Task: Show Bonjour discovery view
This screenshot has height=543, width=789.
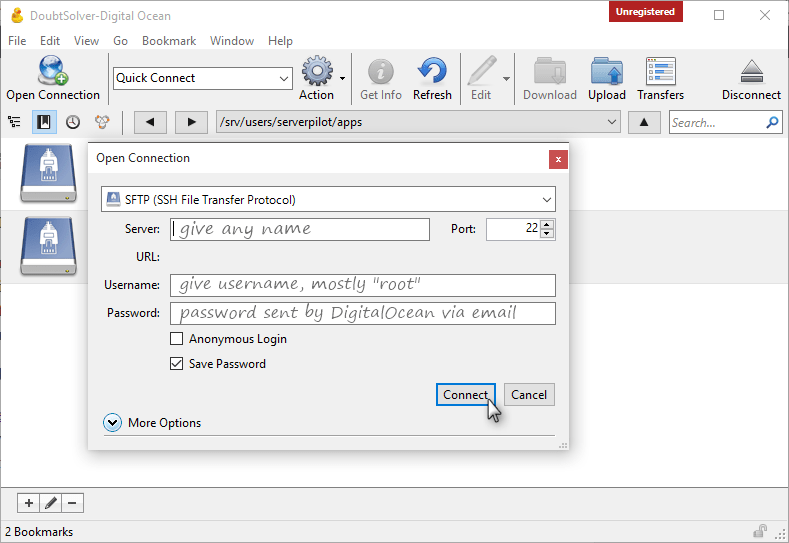Action: point(102,122)
